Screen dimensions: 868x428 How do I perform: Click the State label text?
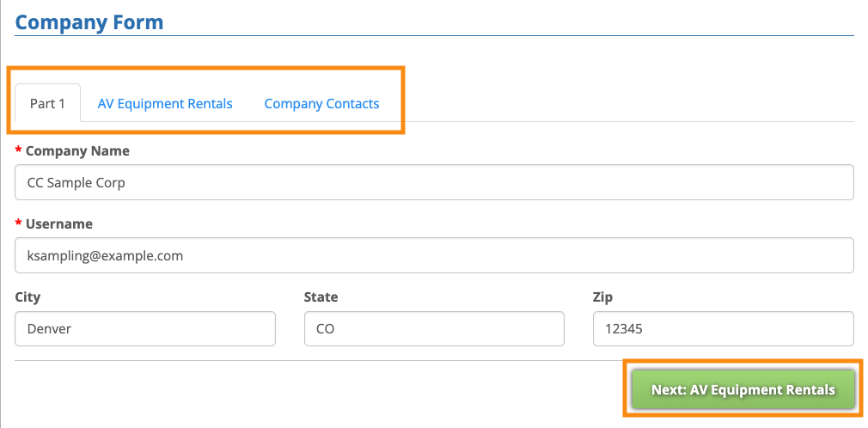(321, 297)
